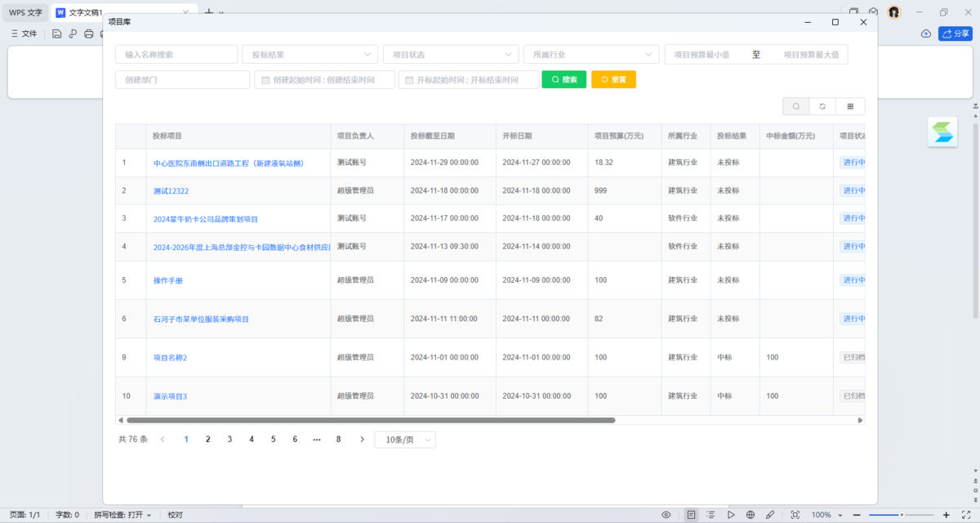The width and height of the screenshot is (980, 523).
Task: Click the user avatar in title bar
Action: click(x=894, y=12)
